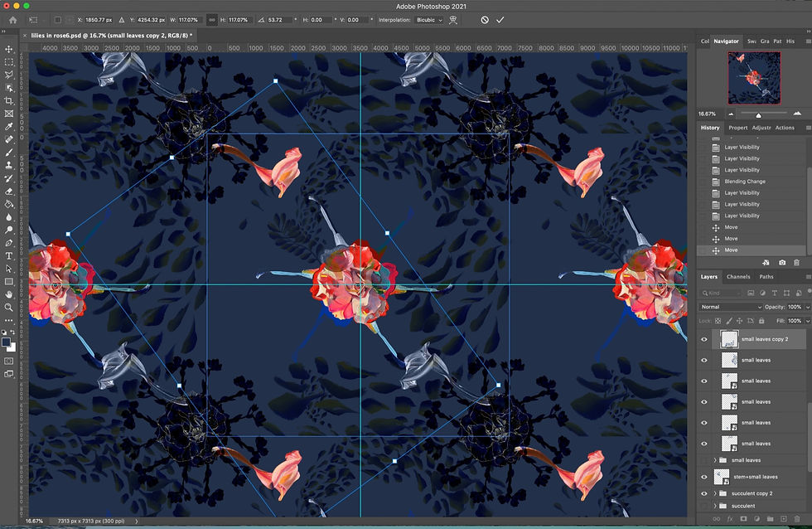Cancel the transform

pyautogui.click(x=485, y=20)
